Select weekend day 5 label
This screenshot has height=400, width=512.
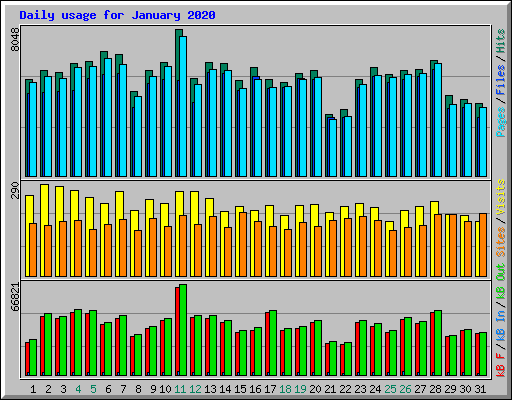(x=93, y=389)
